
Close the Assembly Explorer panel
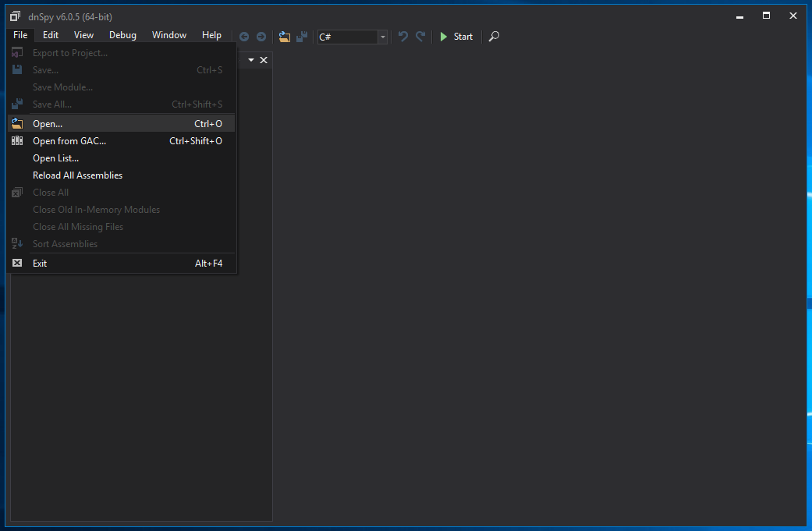click(264, 60)
